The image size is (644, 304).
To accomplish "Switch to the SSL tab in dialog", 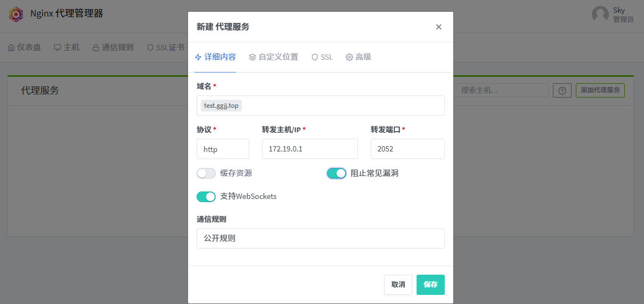I will coord(322,57).
